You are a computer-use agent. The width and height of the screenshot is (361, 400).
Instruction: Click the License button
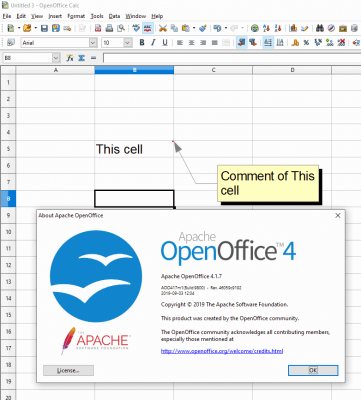[x=68, y=370]
